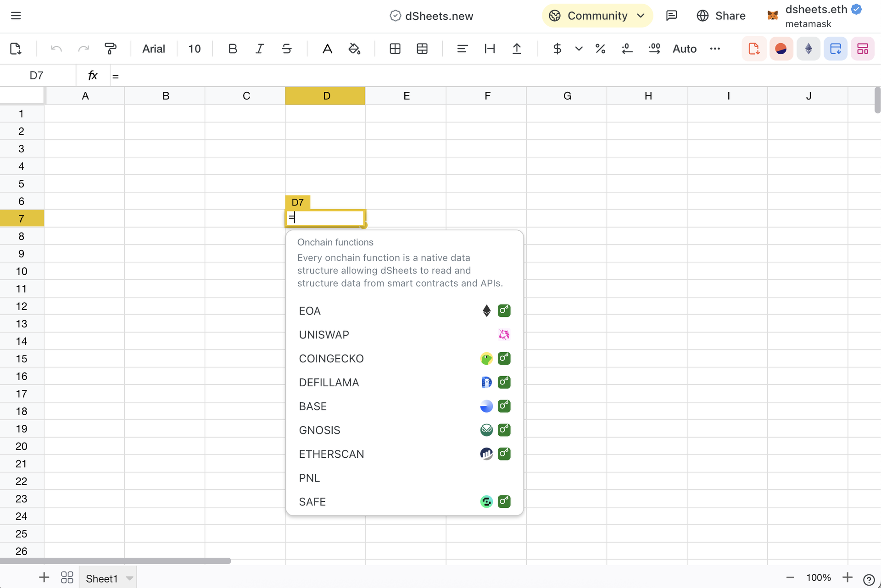Select the Bold formatting icon

pyautogui.click(x=233, y=49)
